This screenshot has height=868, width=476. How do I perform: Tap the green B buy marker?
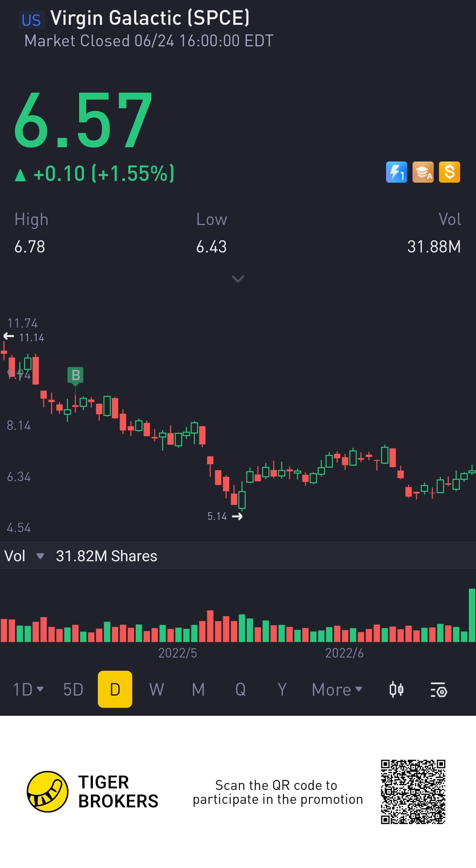pyautogui.click(x=75, y=375)
